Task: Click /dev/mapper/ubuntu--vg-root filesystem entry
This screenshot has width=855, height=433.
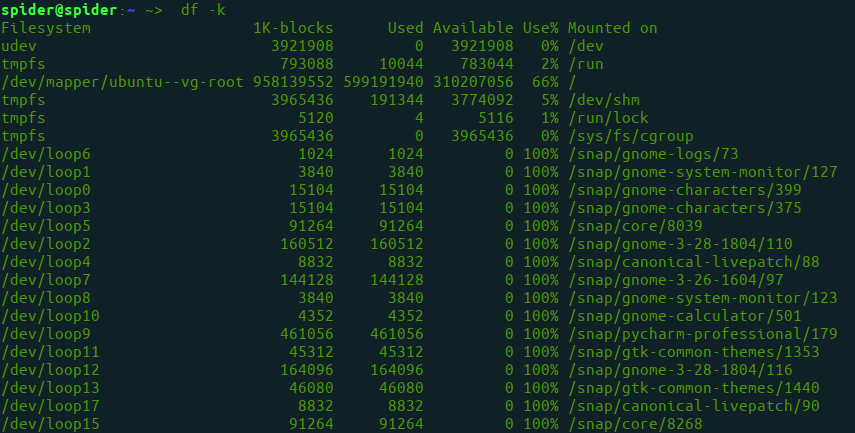Action: coord(122,82)
